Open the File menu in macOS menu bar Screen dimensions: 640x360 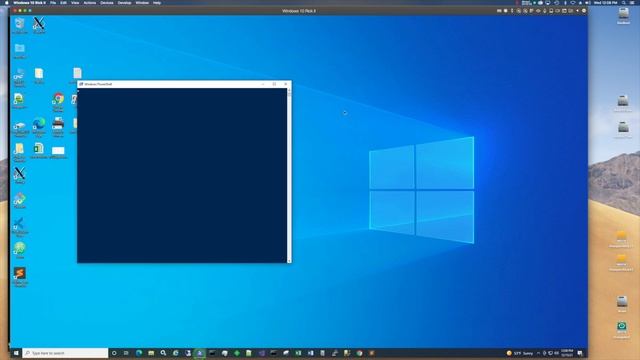pos(53,2)
